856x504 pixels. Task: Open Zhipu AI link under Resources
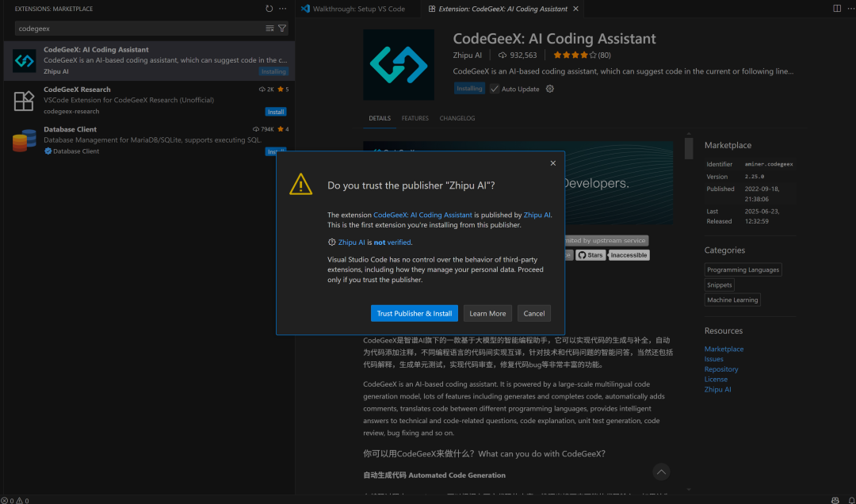(717, 390)
